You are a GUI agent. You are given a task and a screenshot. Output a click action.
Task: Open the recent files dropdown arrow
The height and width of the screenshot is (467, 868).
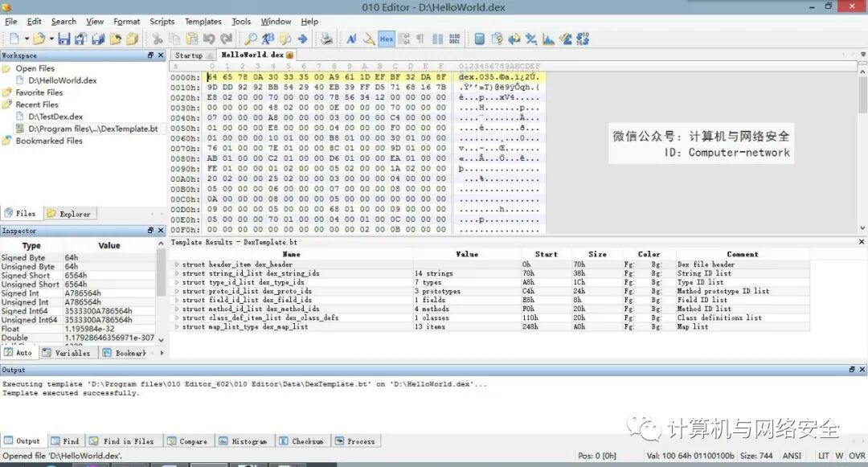[x=51, y=39]
